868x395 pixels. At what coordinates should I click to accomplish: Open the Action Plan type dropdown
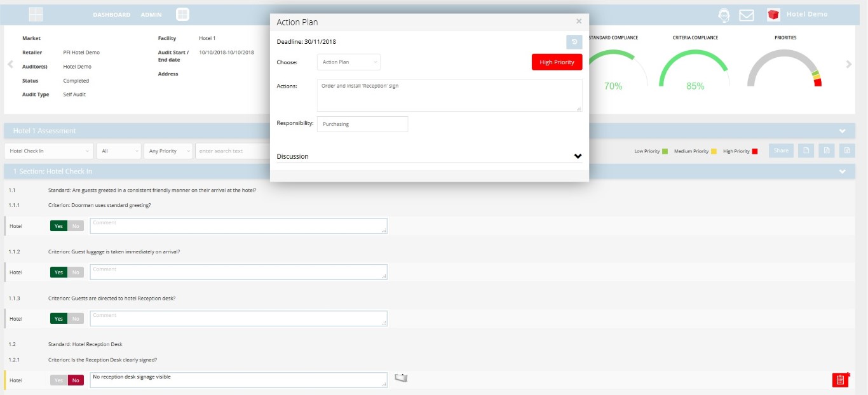pos(348,62)
